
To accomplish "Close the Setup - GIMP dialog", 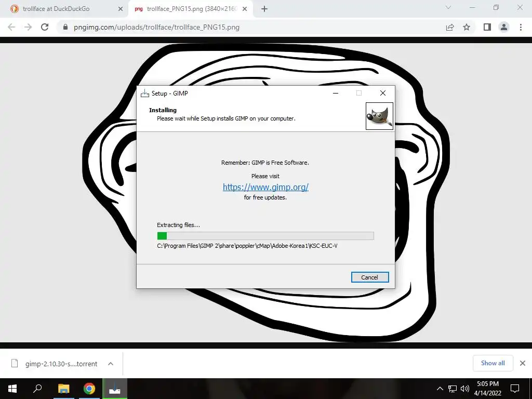I will coord(383,93).
